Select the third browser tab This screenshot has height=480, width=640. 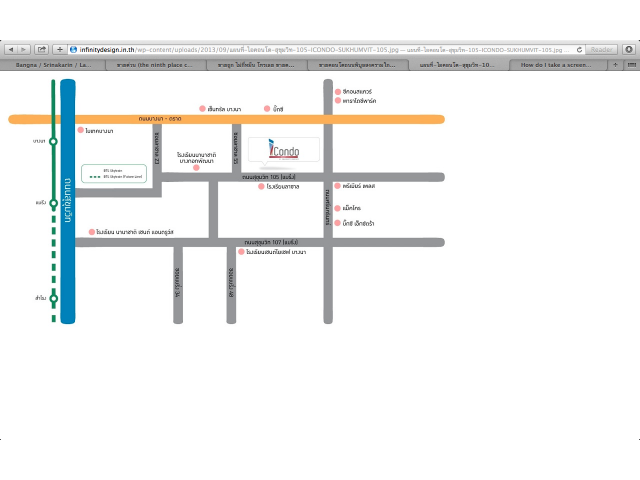[x=255, y=64]
